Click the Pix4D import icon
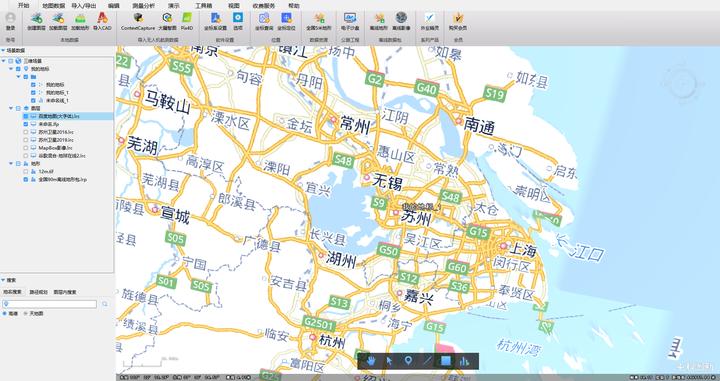 tap(187, 18)
